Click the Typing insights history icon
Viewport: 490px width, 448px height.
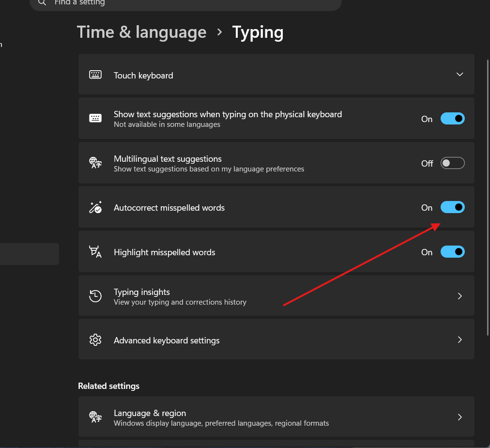coord(95,296)
